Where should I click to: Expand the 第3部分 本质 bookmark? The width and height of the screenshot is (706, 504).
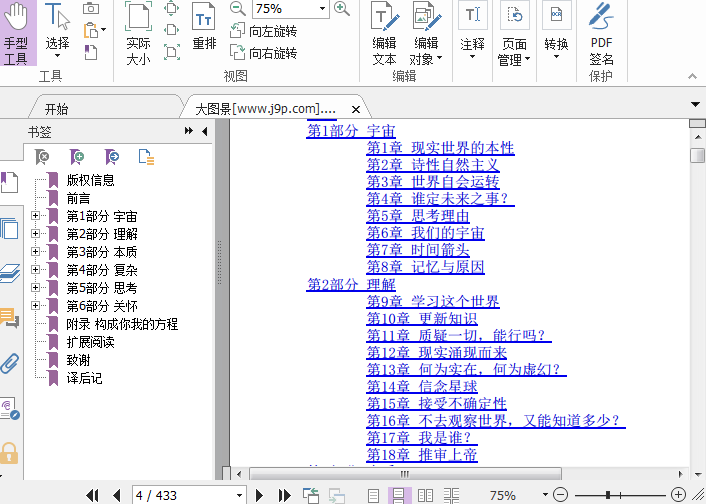coord(35,252)
